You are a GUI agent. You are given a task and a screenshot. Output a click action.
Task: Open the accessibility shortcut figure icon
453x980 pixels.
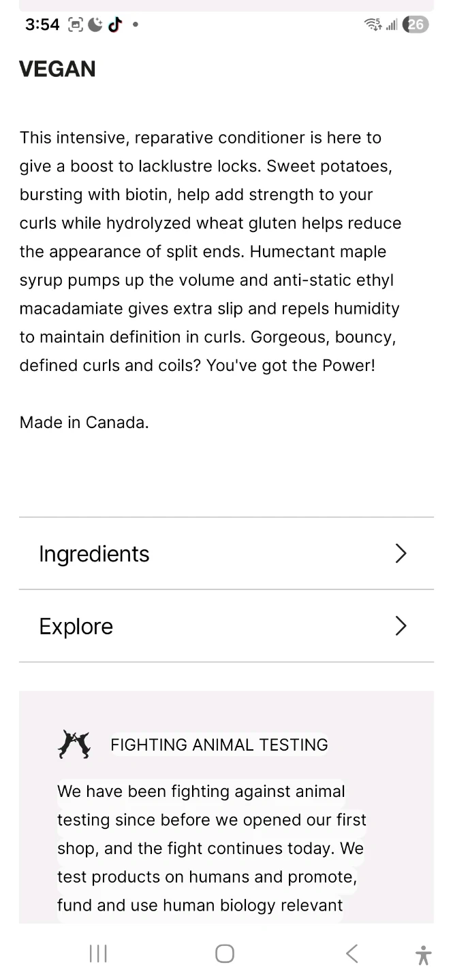click(x=423, y=955)
